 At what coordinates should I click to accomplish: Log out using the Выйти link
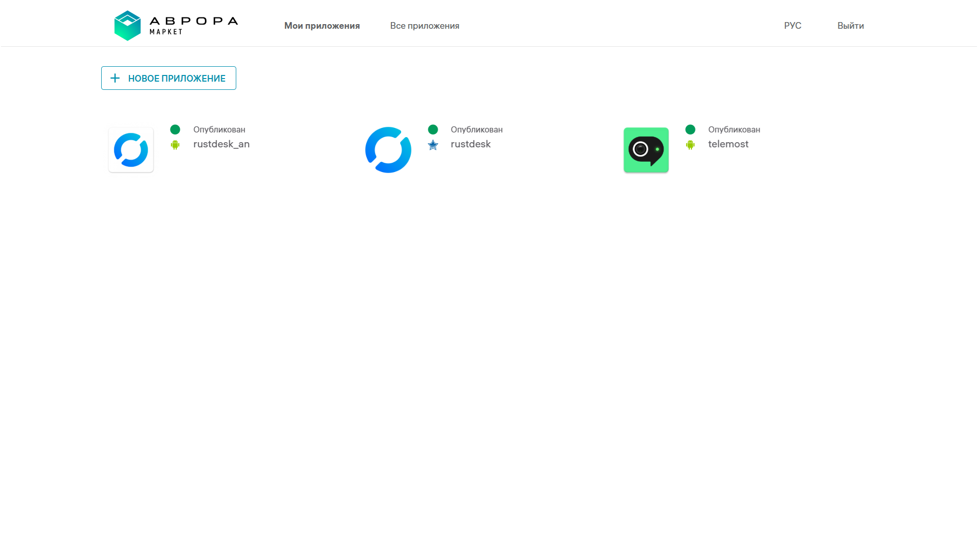(x=851, y=26)
